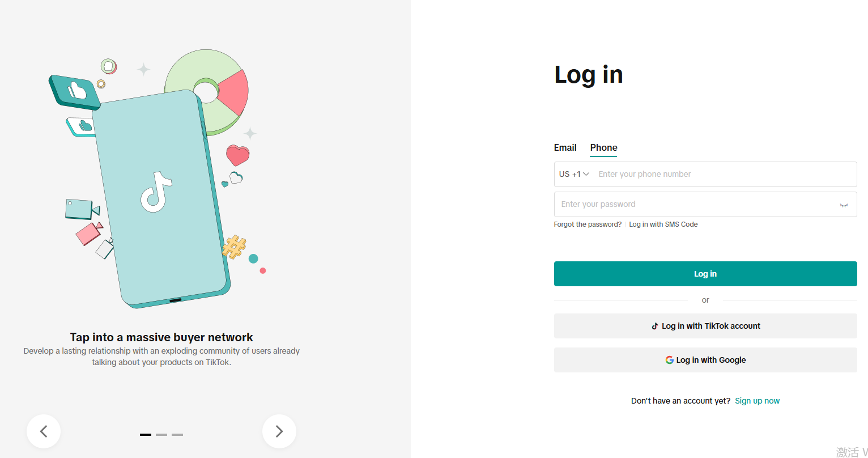
Task: Choose Log in with TikTok account
Action: coord(705,326)
